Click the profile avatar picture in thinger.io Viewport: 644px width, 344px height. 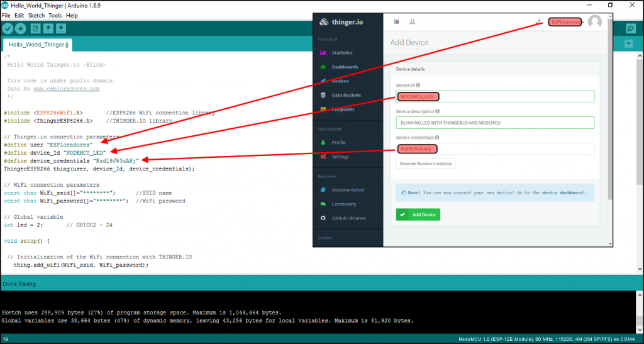tap(595, 22)
